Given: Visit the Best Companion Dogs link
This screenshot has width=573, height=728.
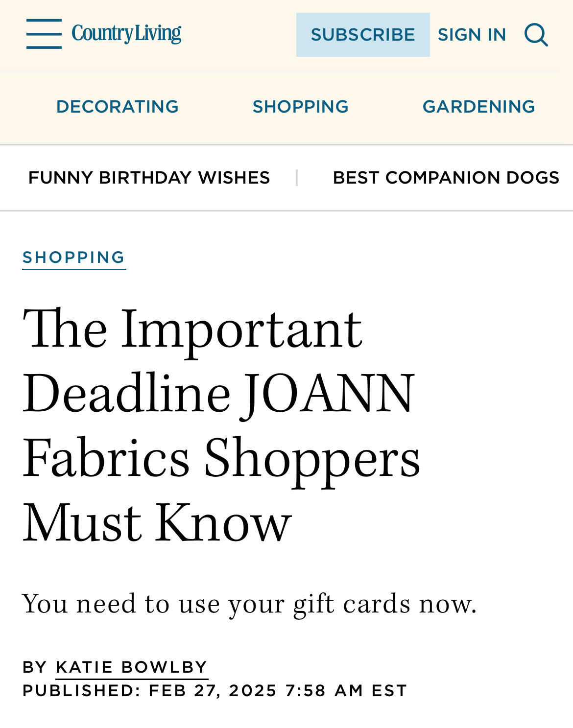Looking at the screenshot, I should click(x=446, y=178).
